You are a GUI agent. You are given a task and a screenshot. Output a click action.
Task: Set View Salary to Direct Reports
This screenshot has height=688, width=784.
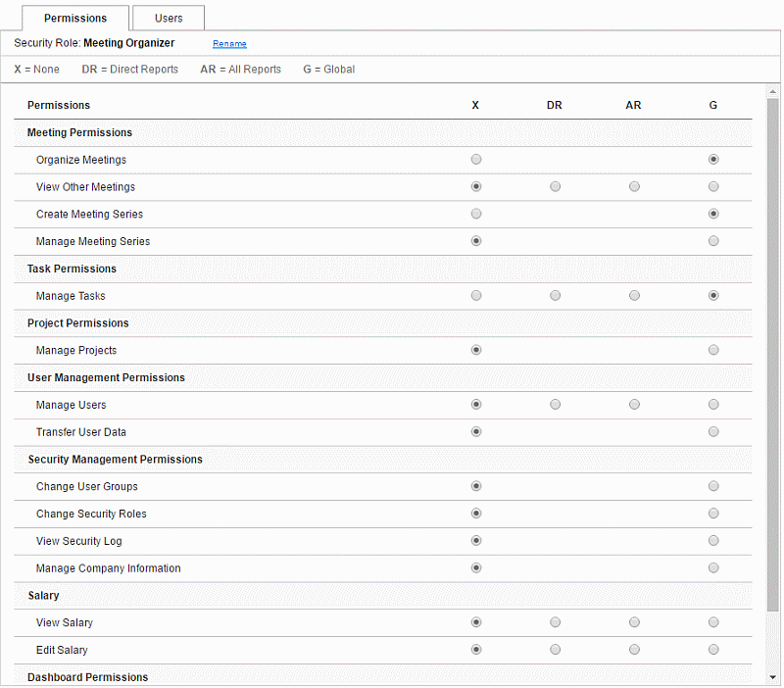point(555,622)
